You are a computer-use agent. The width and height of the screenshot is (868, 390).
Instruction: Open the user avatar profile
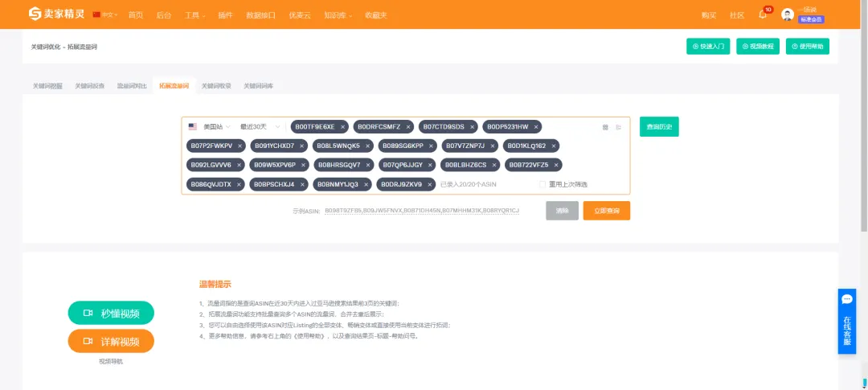click(787, 14)
